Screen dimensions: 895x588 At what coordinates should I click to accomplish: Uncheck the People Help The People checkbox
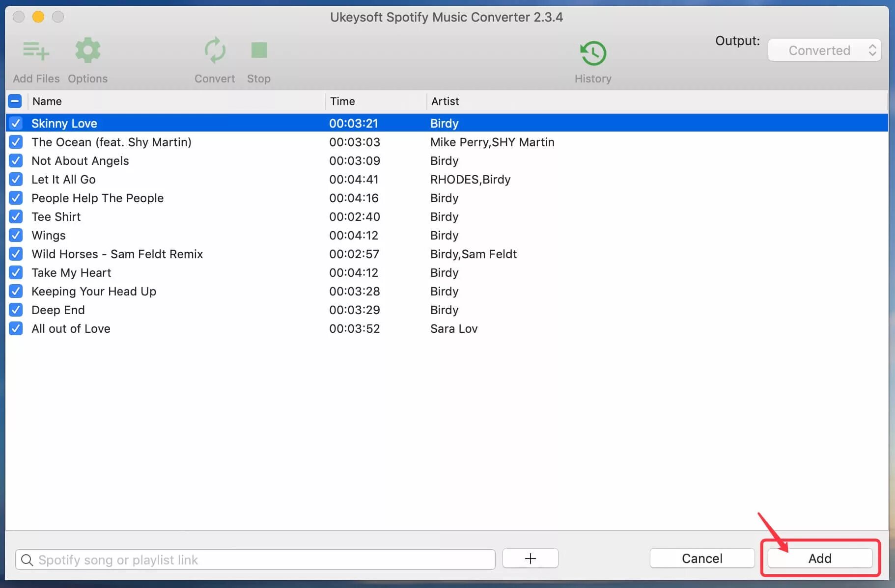(16, 198)
